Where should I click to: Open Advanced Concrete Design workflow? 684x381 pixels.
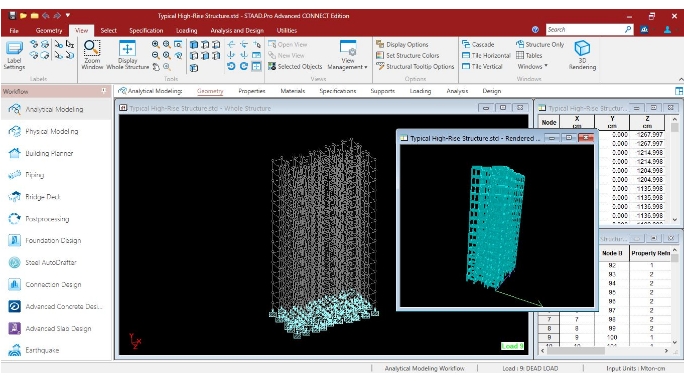pos(63,306)
